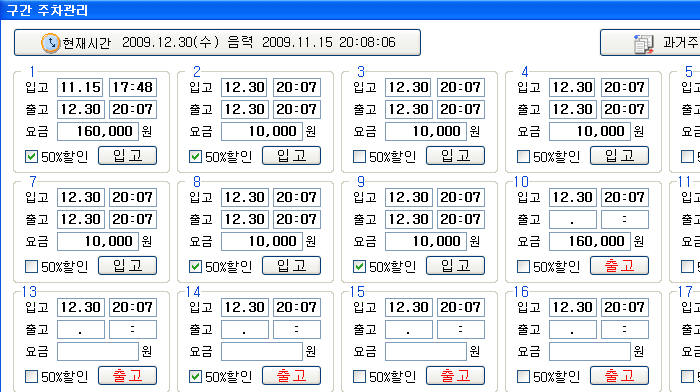Click 입고 button in slot 2
Image resolution: width=700 pixels, height=392 pixels.
click(x=291, y=156)
